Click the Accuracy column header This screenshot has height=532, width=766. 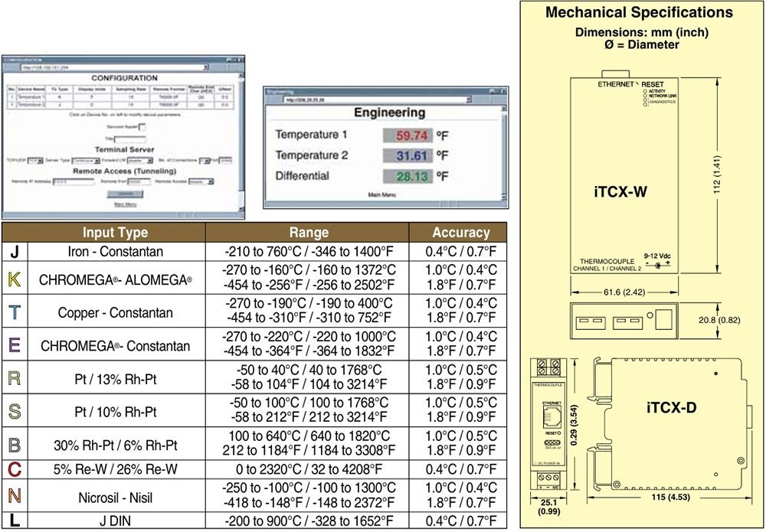pos(460,233)
